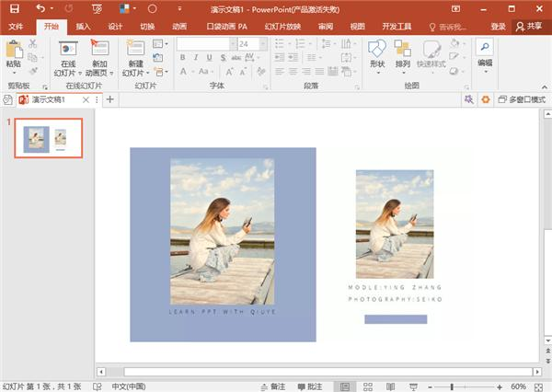Add a new document tab with plus
This screenshot has height=392, width=552.
coord(110,99)
